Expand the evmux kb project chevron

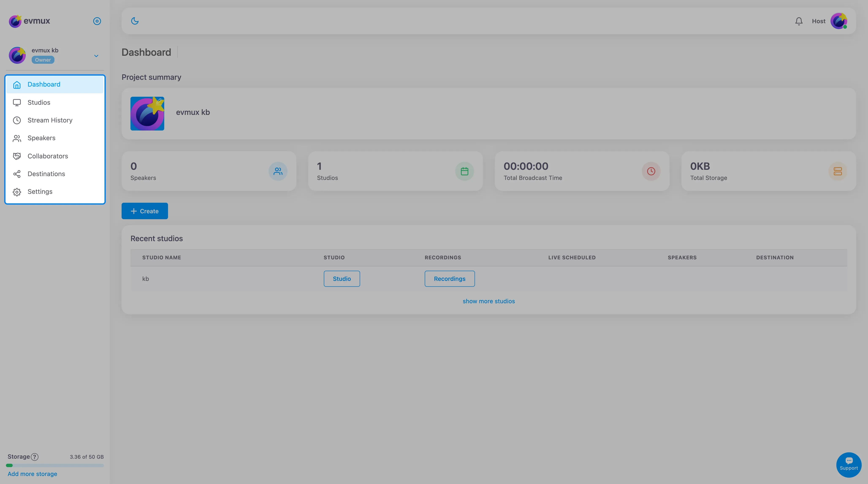tap(96, 56)
